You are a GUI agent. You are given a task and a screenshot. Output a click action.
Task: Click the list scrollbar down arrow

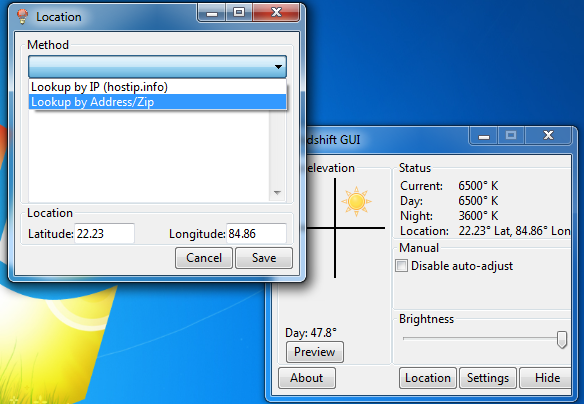[277, 193]
